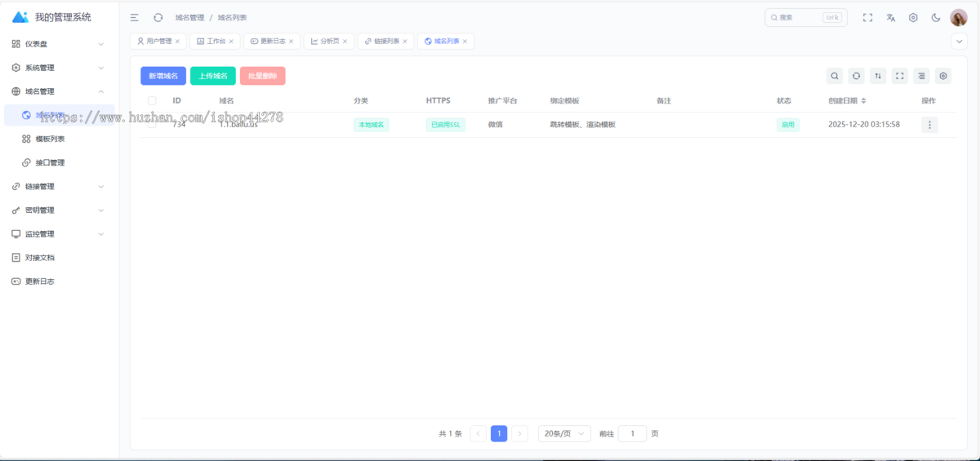Click the HTTPS column header

(x=438, y=100)
